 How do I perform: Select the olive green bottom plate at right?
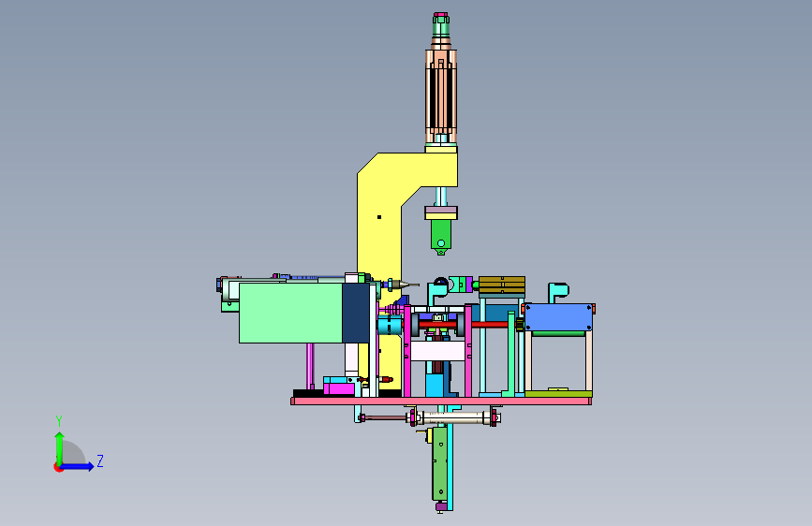(558, 394)
